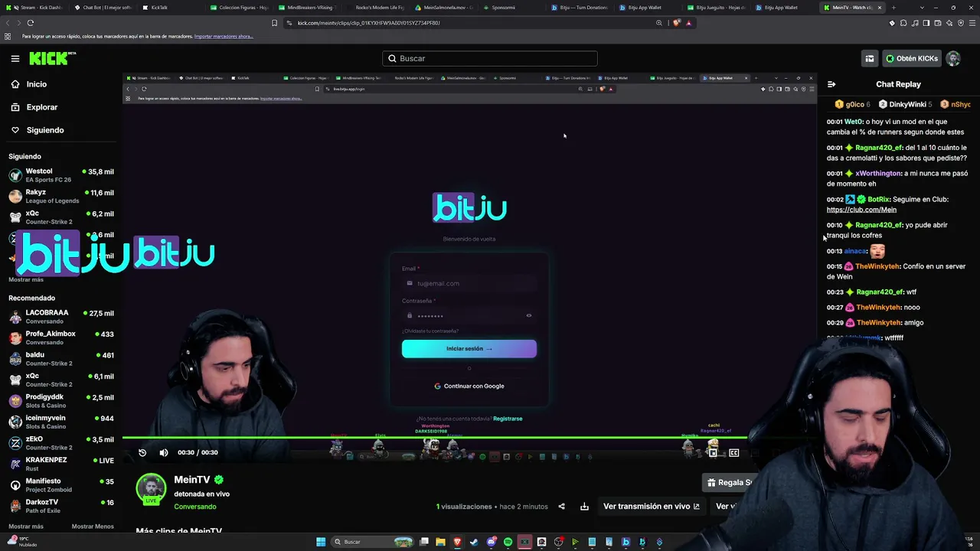This screenshot has height=551, width=980.
Task: Click Ver transmisión en vivo button
Action: click(652, 506)
